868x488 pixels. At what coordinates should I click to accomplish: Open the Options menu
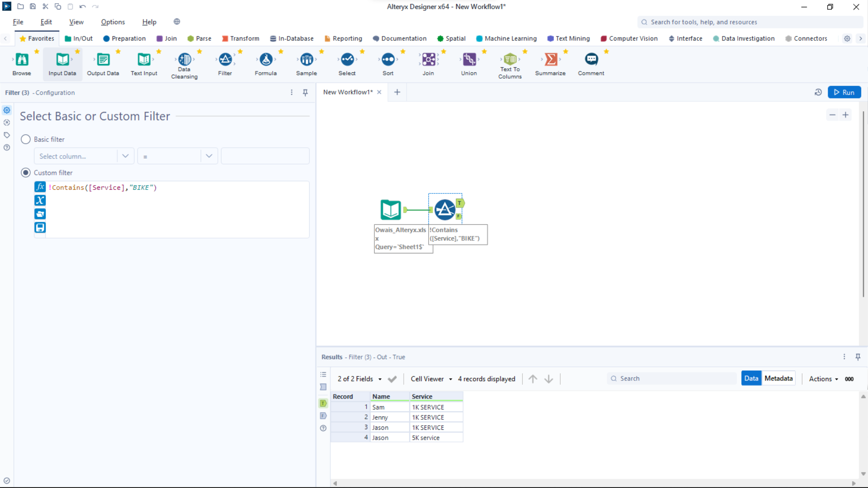[x=113, y=22]
